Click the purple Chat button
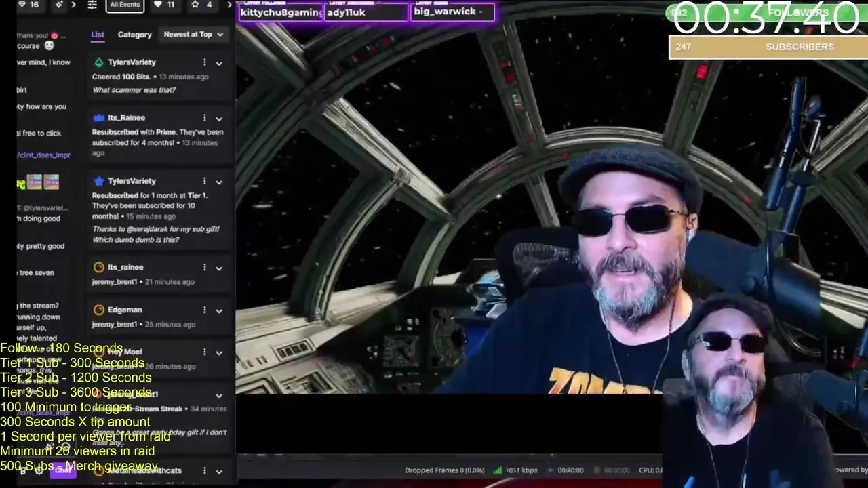Viewport: 868px width, 488px height. (63, 469)
